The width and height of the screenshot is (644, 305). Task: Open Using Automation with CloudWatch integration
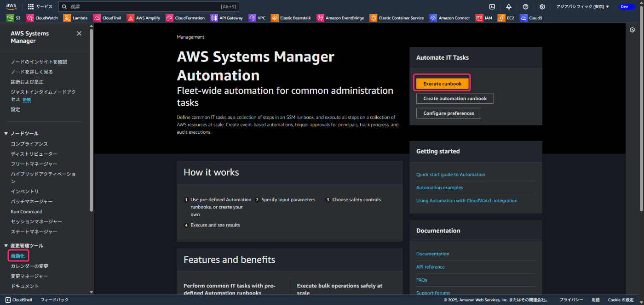click(x=467, y=201)
